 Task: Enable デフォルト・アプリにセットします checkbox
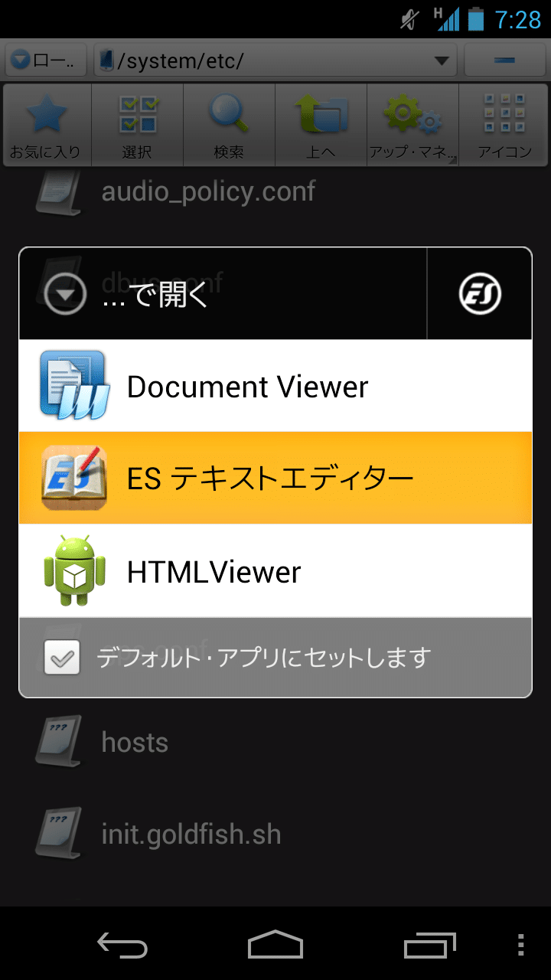pyautogui.click(x=62, y=657)
